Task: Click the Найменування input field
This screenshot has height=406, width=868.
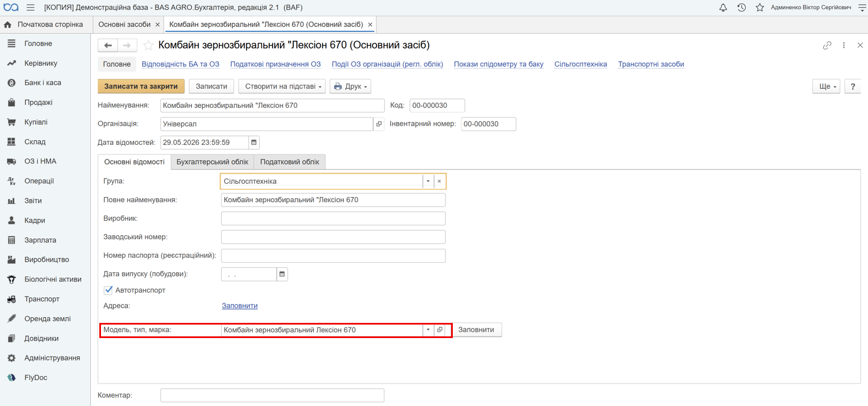Action: pos(272,106)
